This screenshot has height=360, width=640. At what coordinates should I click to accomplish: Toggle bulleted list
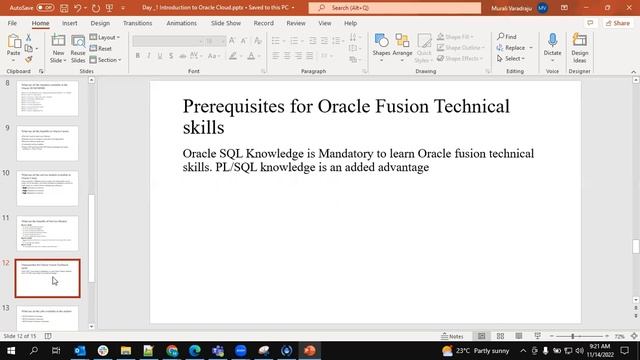[276, 40]
